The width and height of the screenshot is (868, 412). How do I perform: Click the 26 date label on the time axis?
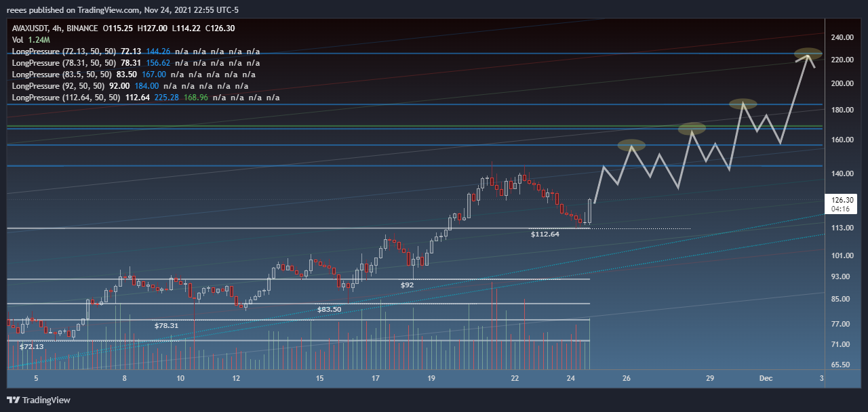(627, 377)
